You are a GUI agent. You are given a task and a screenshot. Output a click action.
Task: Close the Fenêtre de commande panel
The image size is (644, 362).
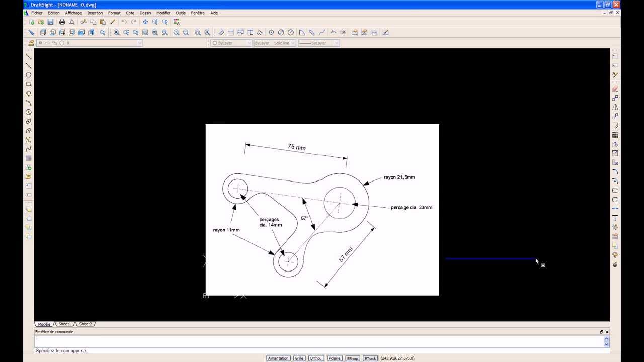607,332
